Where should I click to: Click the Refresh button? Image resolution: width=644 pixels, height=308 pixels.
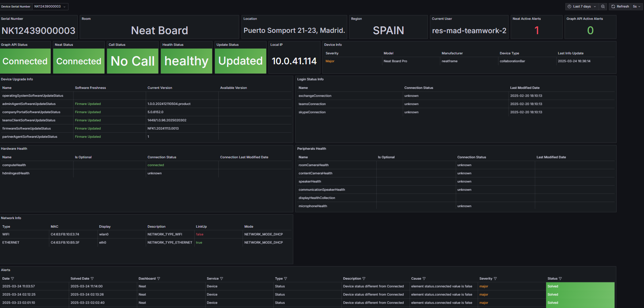(x=622, y=6)
